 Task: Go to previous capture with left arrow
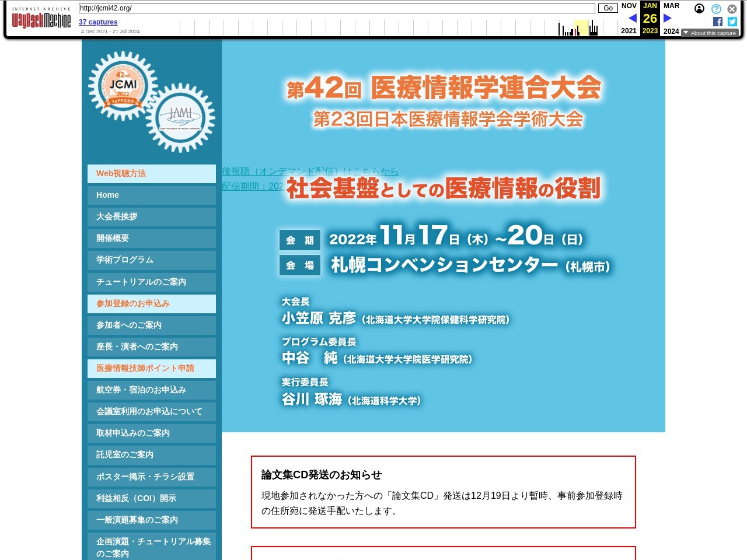[632, 18]
